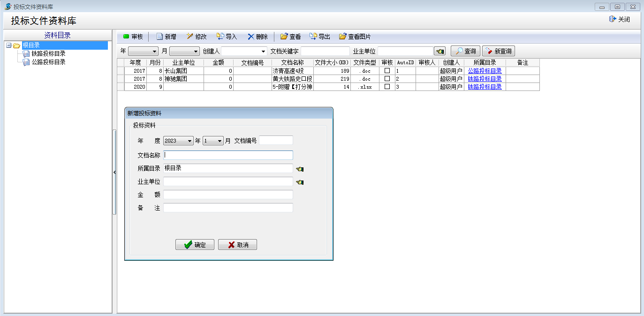The width and height of the screenshot is (644, 316).
Task: Click the 审核 toolbar icon
Action: tap(126, 37)
